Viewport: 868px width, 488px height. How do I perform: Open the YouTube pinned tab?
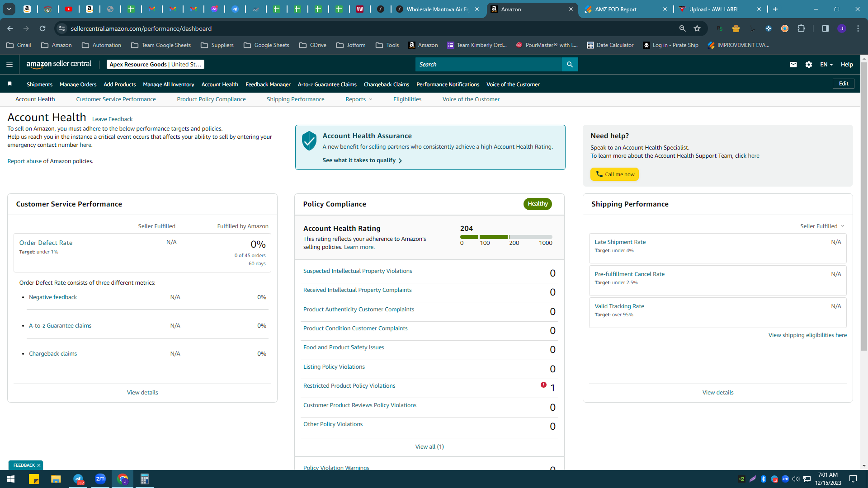click(69, 9)
